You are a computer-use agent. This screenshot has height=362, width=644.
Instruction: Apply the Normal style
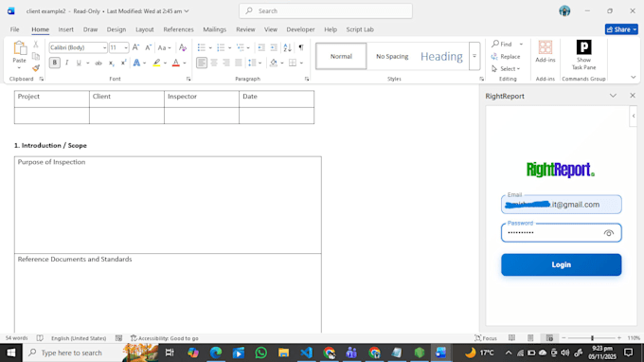coord(341,56)
